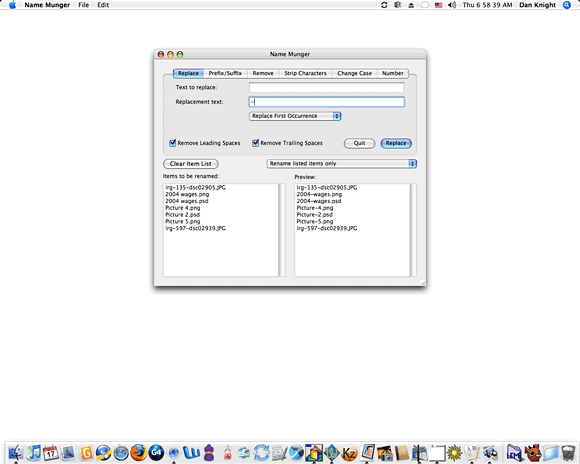Select 2004 wages.png in items list

(187, 194)
